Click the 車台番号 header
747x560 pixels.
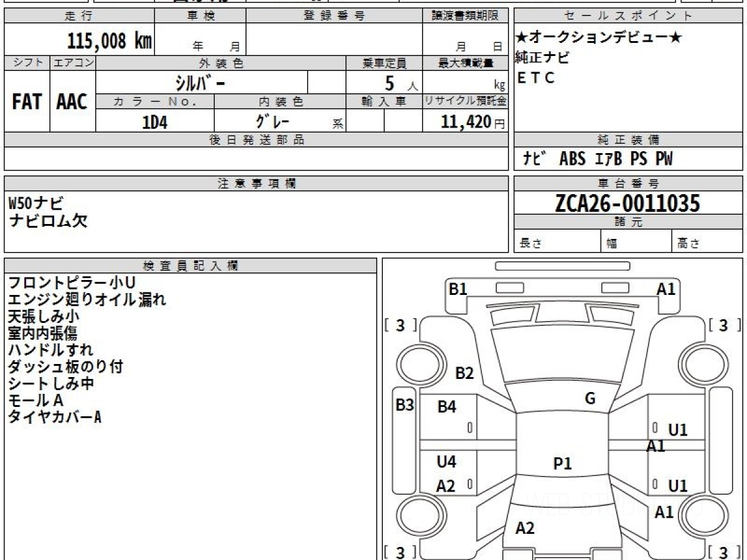tap(629, 184)
